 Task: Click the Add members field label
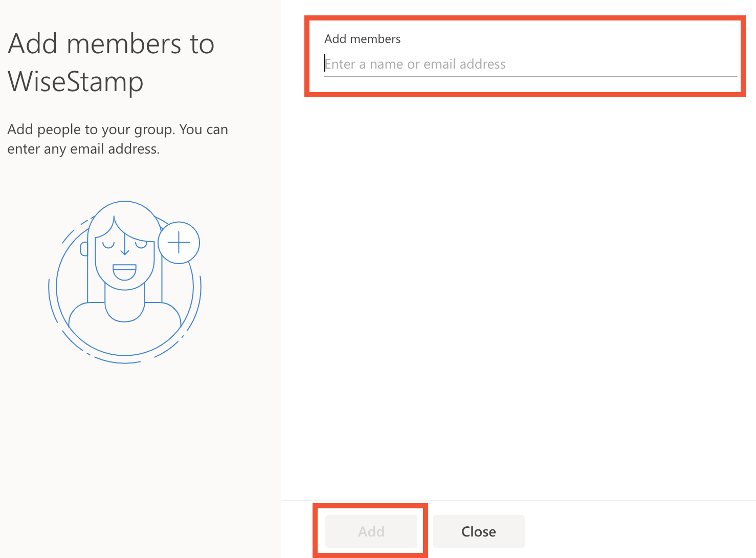[362, 38]
